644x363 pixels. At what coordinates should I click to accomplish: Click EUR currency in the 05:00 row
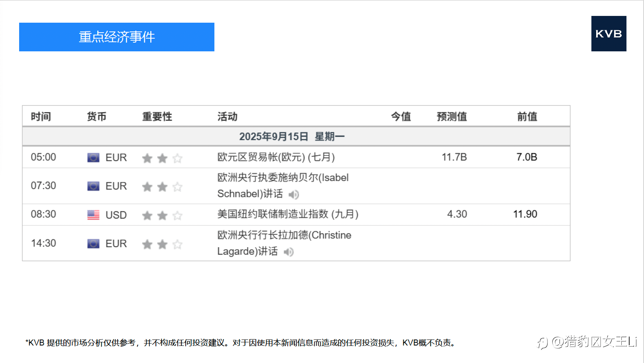tap(116, 158)
